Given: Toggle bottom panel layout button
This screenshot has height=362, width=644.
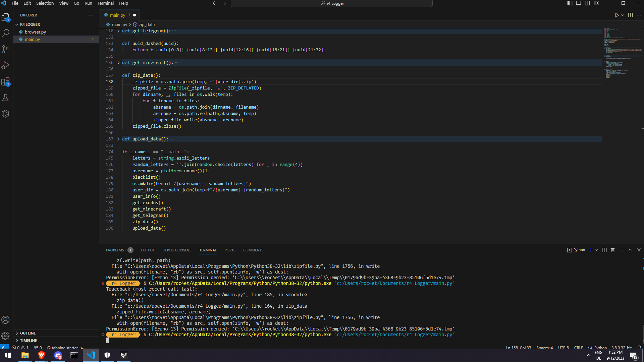Looking at the screenshot, I should click(579, 3).
